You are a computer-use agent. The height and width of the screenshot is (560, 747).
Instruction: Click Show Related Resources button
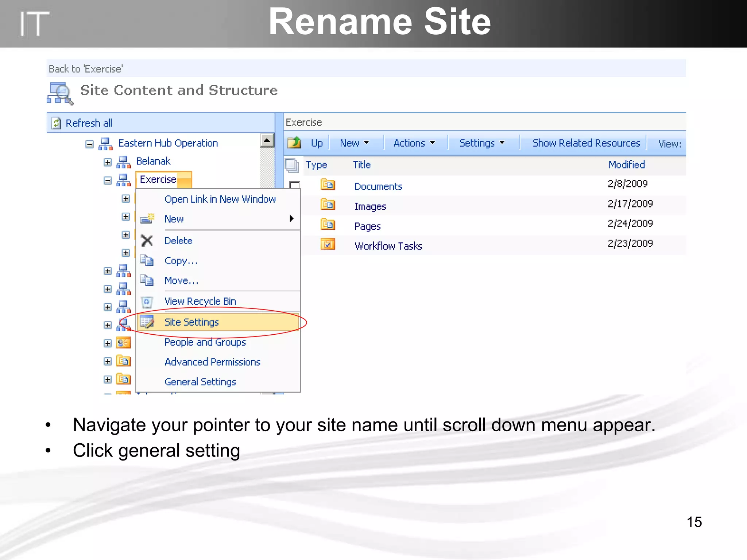click(x=586, y=143)
